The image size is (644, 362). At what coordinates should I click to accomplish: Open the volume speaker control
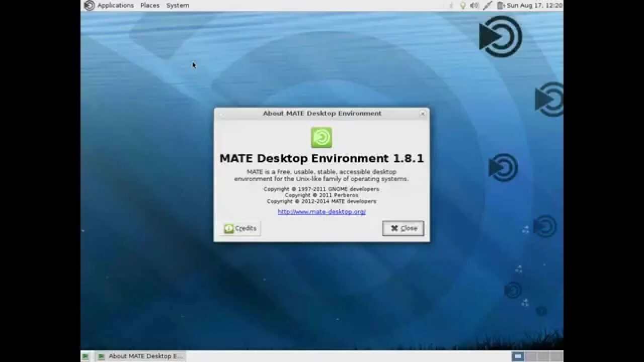[474, 6]
